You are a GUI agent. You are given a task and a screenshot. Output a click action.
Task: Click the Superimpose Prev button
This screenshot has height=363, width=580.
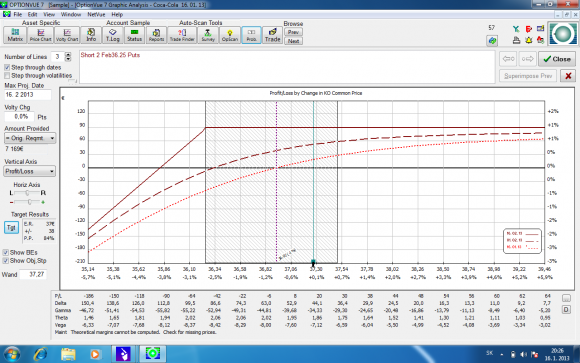click(528, 76)
